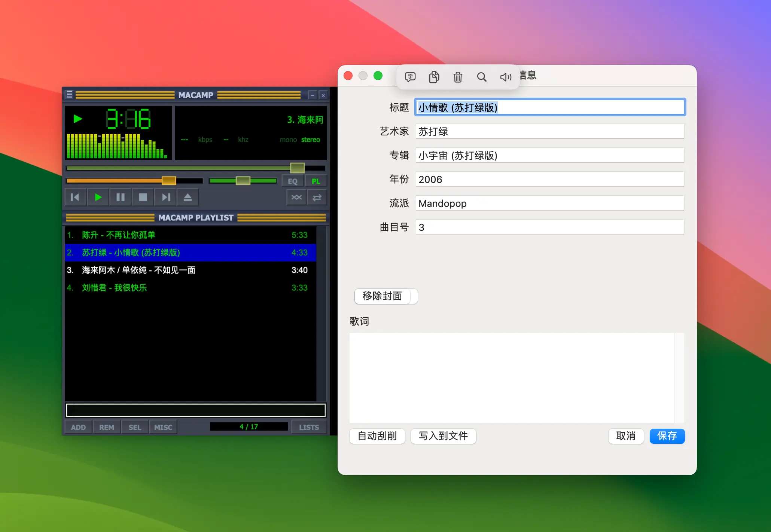This screenshot has width=771, height=532.
Task: Adjust the green balance slider
Action: tap(243, 181)
